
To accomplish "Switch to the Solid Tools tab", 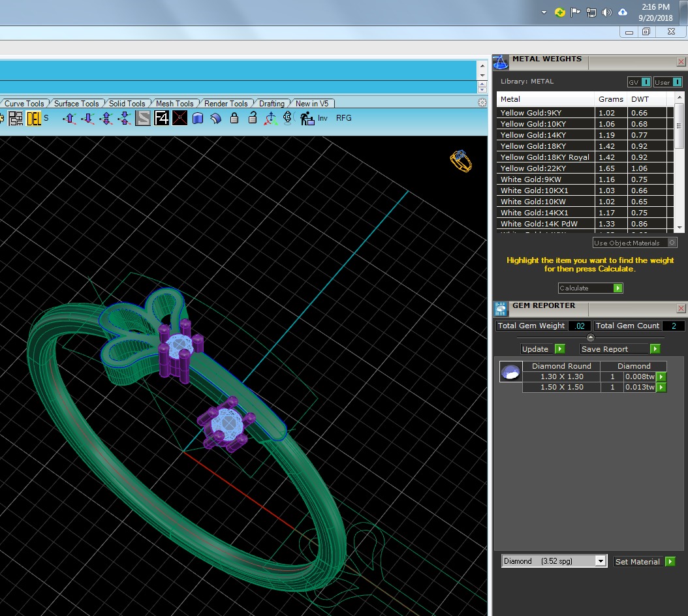I will click(x=127, y=104).
